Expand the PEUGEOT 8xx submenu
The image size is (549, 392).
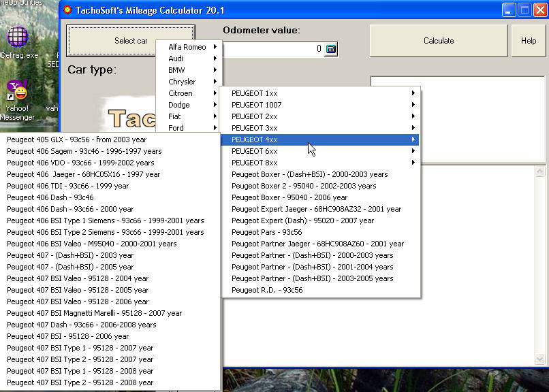(x=321, y=162)
